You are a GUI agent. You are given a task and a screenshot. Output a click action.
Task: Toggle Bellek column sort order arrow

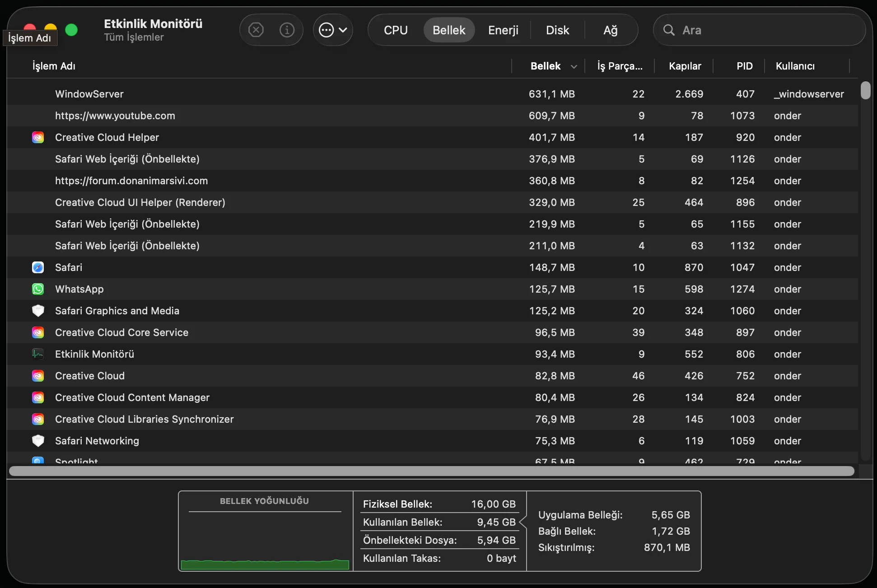[x=574, y=66]
